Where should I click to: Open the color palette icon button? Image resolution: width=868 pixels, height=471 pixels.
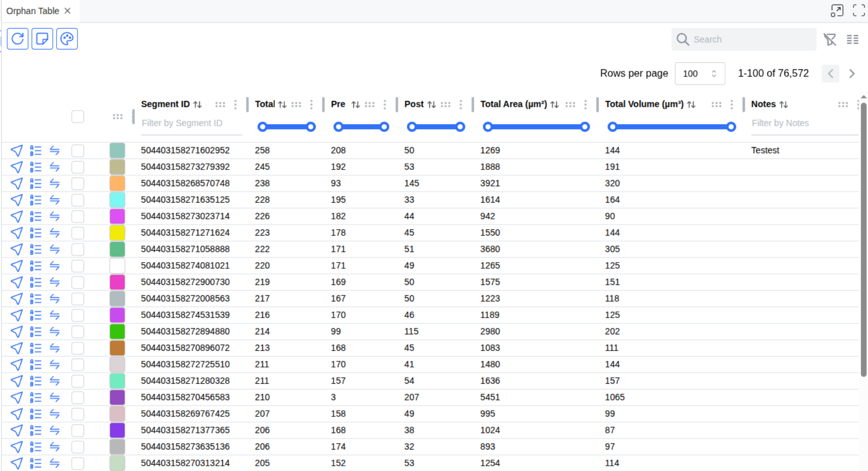tap(67, 38)
